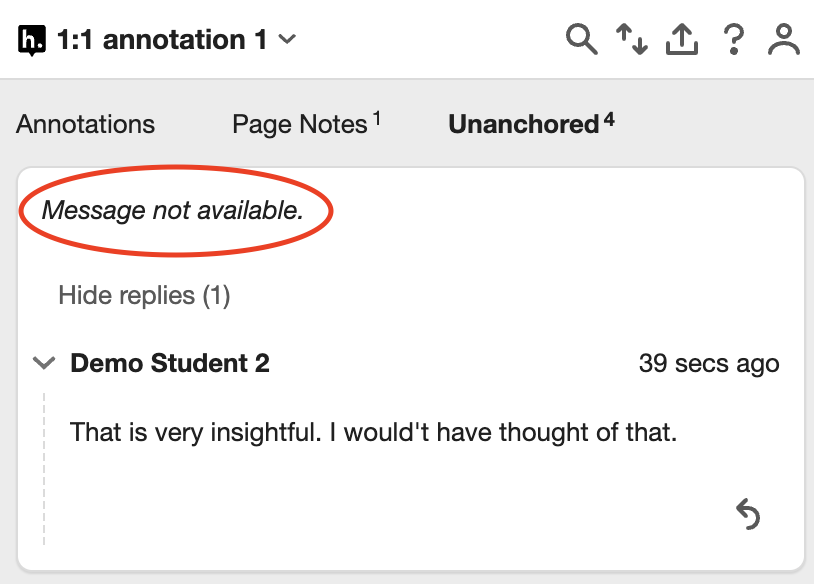
Task: Collapse the Demo Student 2 reply thread
Action: pyautogui.click(x=44, y=363)
